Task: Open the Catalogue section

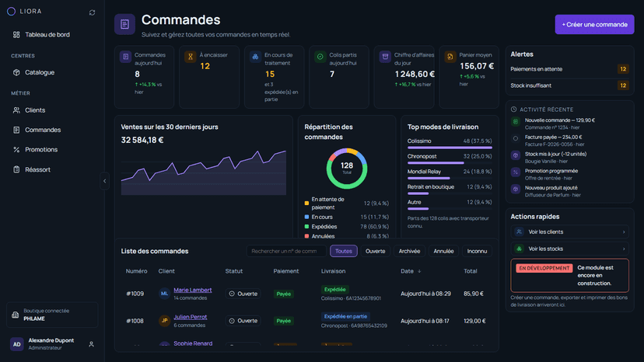Action: [x=40, y=72]
